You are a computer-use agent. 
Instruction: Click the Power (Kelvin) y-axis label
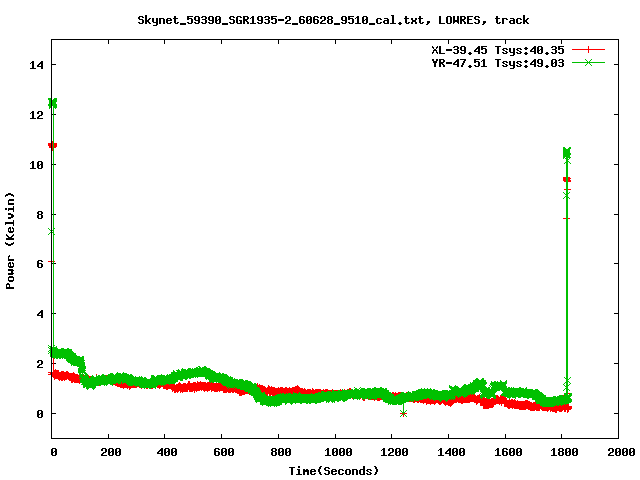pyautogui.click(x=10, y=241)
